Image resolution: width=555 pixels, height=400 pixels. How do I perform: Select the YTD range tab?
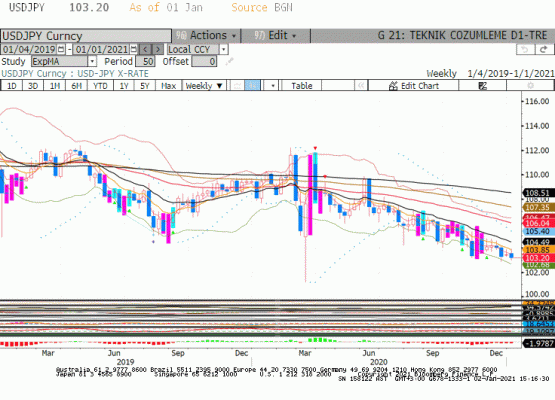100,86
